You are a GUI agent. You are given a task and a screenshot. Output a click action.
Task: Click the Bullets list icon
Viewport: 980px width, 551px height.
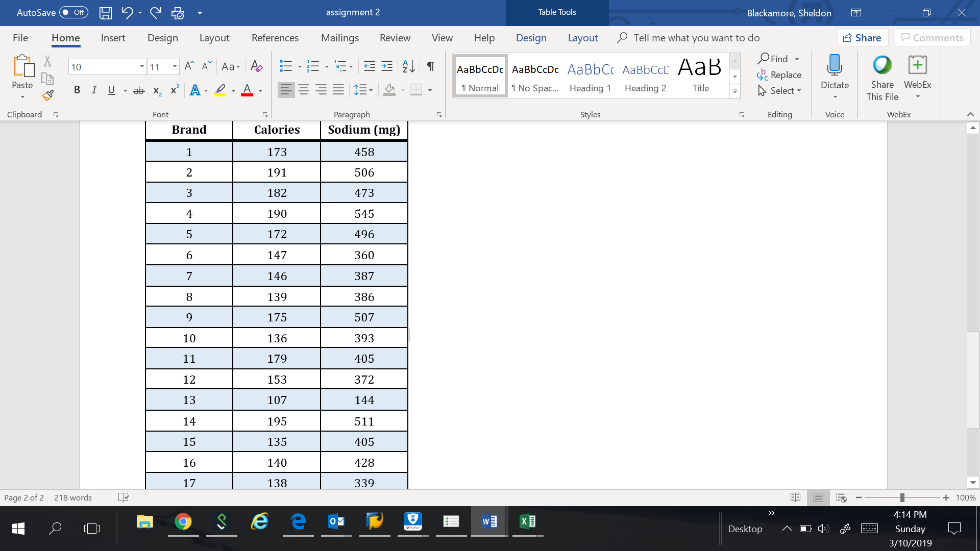[286, 66]
